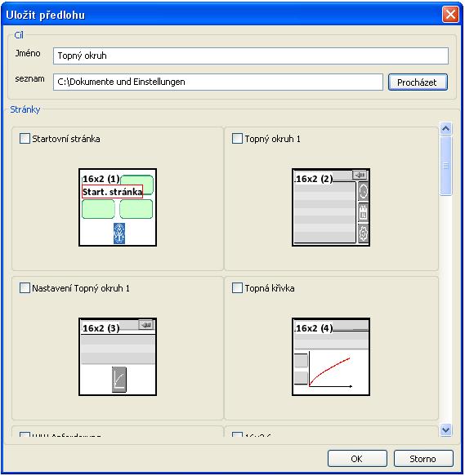This screenshot has height=476, width=465.
Task: Click the Start. stránka label in thumbnail
Action: click(112, 192)
